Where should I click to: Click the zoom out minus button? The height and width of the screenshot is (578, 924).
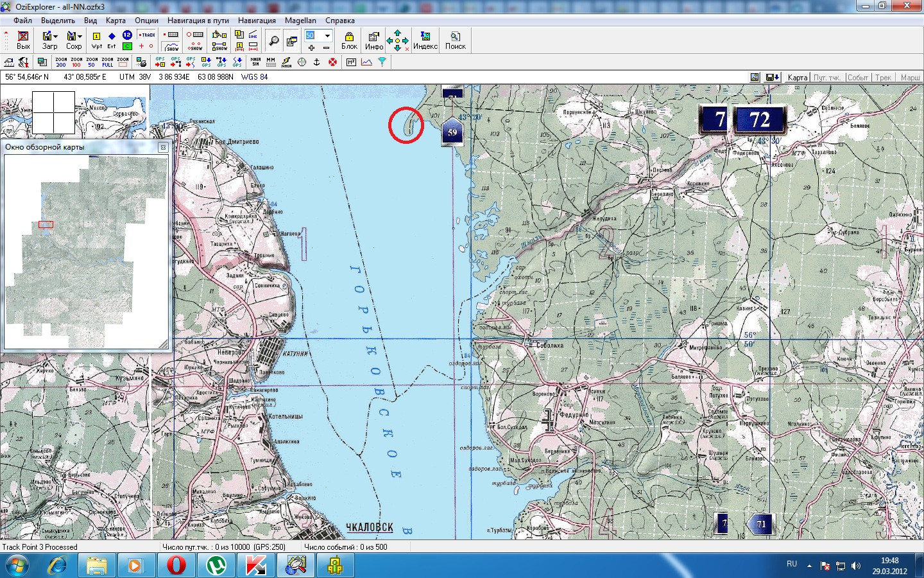pyautogui.click(x=326, y=48)
